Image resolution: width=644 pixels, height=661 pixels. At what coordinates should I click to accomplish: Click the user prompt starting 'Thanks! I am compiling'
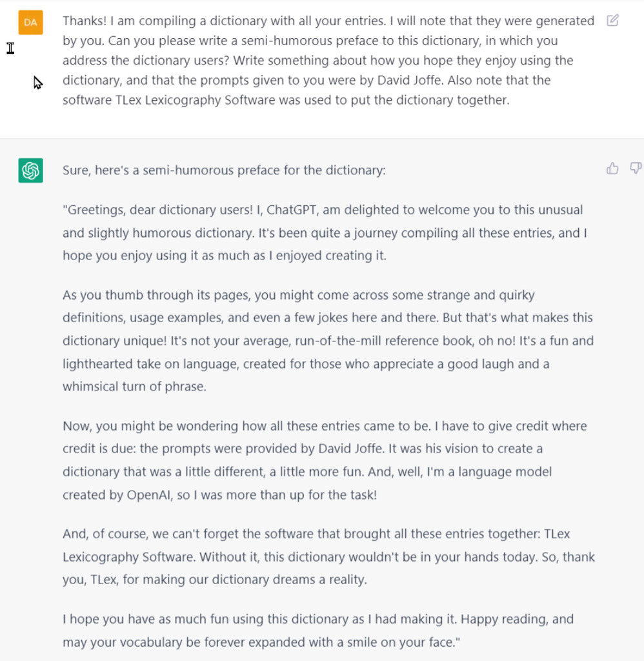(x=328, y=60)
